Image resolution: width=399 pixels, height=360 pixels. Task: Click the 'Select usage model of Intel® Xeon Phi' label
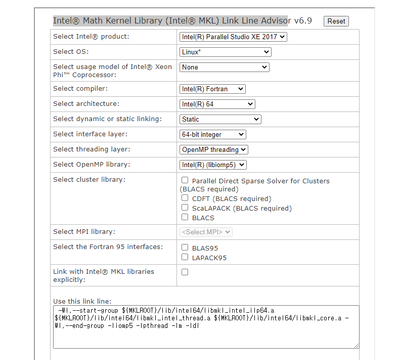[113, 71]
